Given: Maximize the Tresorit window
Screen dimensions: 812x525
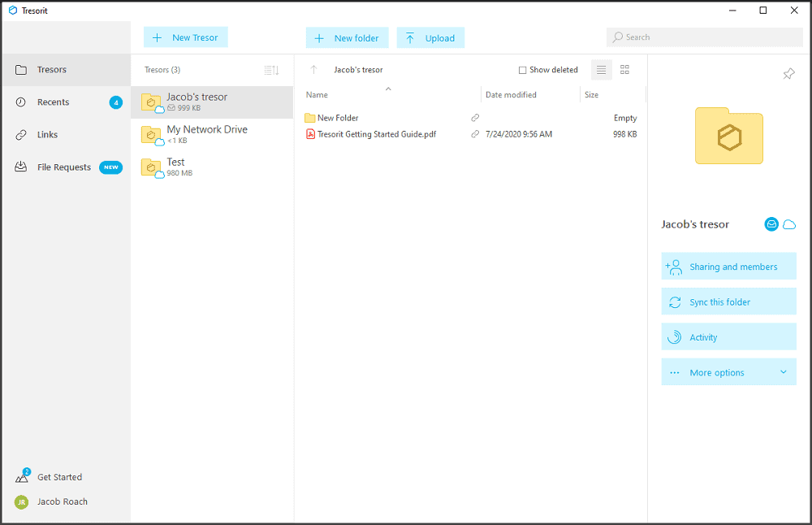Looking at the screenshot, I should click(762, 11).
